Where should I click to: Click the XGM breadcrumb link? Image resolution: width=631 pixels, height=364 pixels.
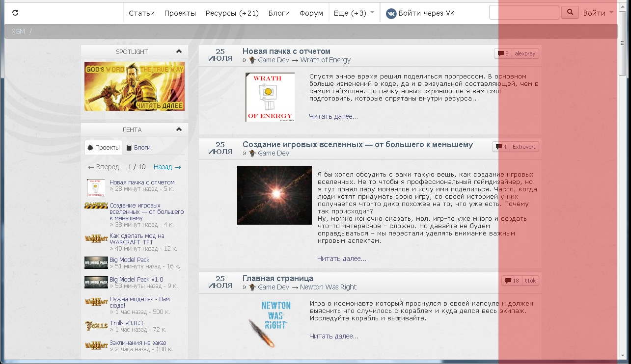click(x=18, y=31)
